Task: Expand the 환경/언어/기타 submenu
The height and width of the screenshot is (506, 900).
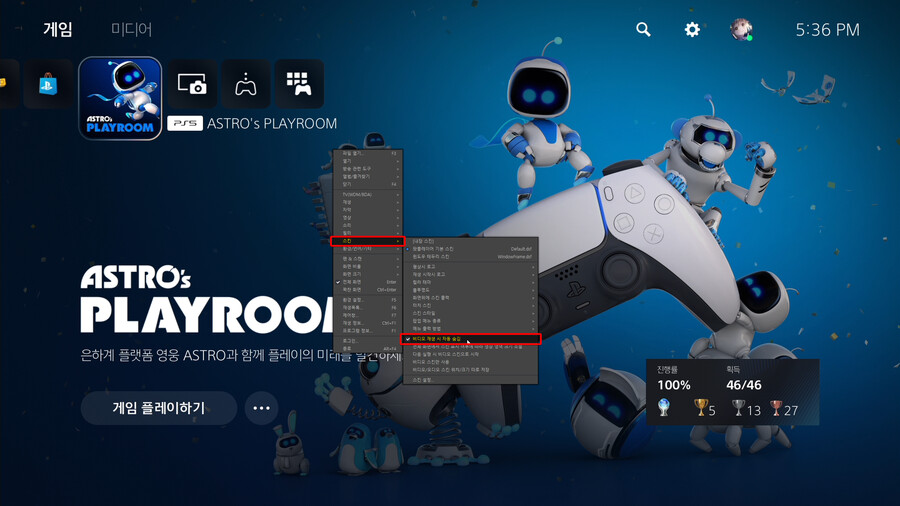Action: (x=367, y=249)
